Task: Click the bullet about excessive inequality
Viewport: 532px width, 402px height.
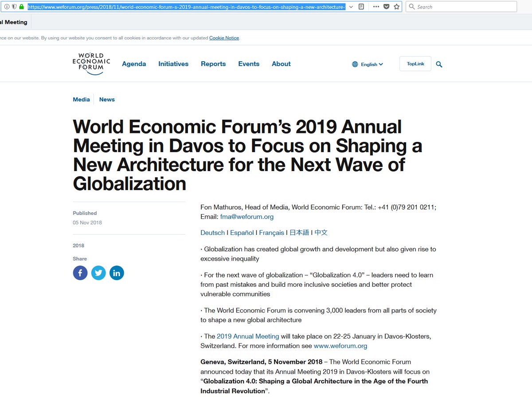Action: pyautogui.click(x=318, y=254)
